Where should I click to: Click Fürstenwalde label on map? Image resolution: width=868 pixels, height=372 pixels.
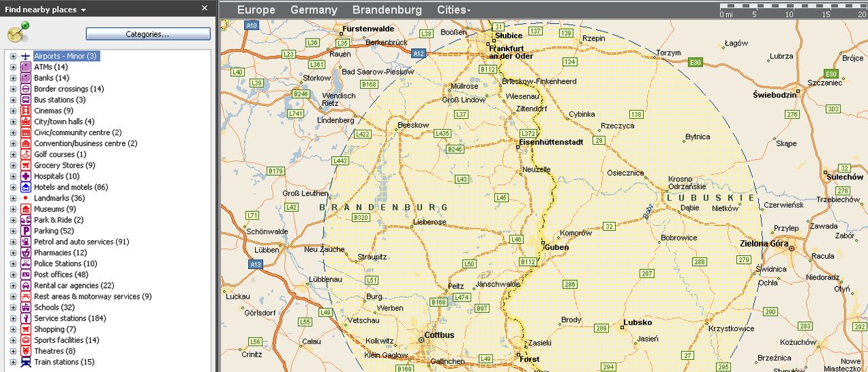368,29
